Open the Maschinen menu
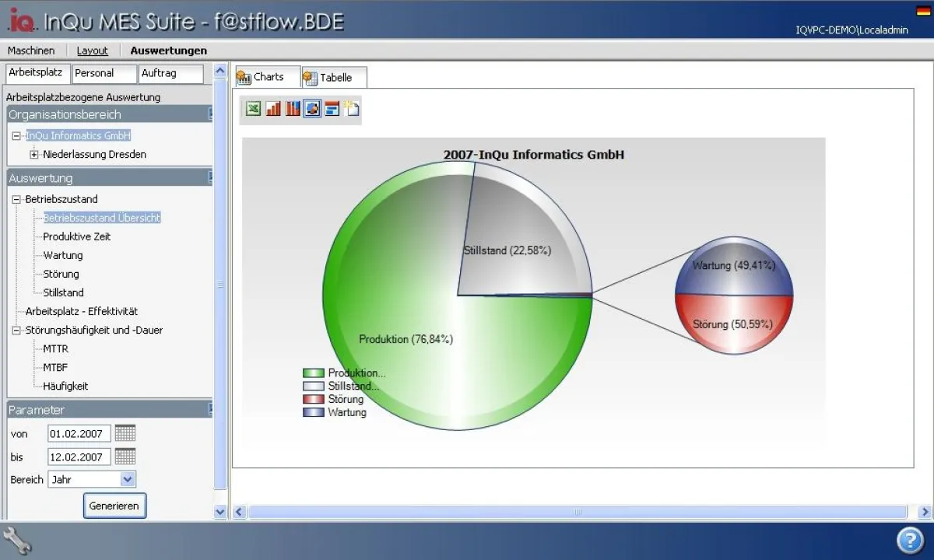The height and width of the screenshot is (560, 934). pyautogui.click(x=31, y=50)
